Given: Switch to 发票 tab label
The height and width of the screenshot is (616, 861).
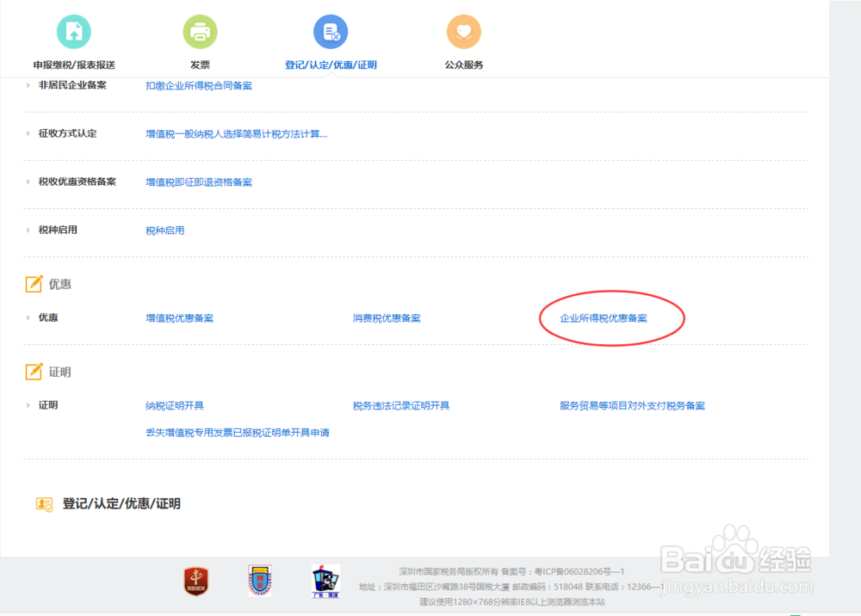Looking at the screenshot, I should 200,65.
